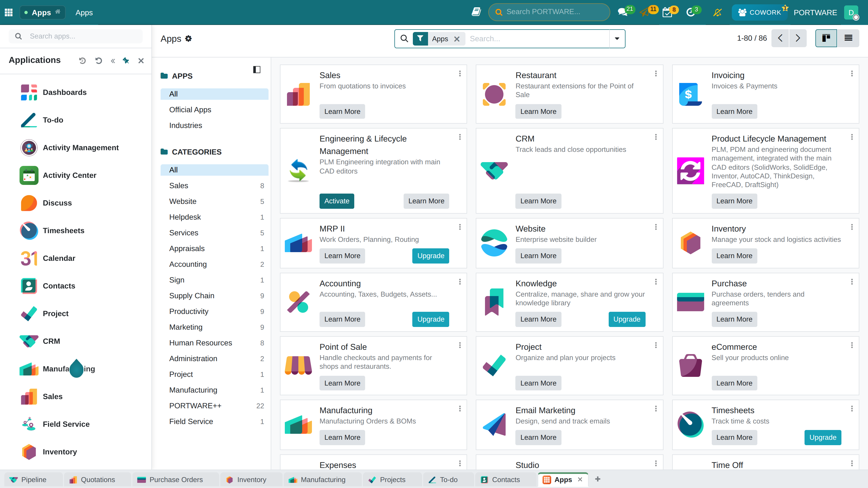Click Learn More on the Restaurant card

(538, 111)
